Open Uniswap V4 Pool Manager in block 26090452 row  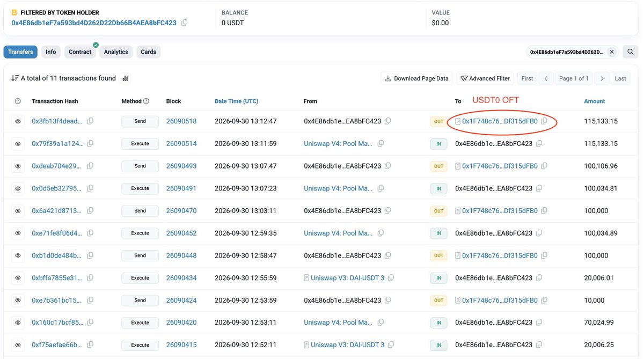(338, 233)
